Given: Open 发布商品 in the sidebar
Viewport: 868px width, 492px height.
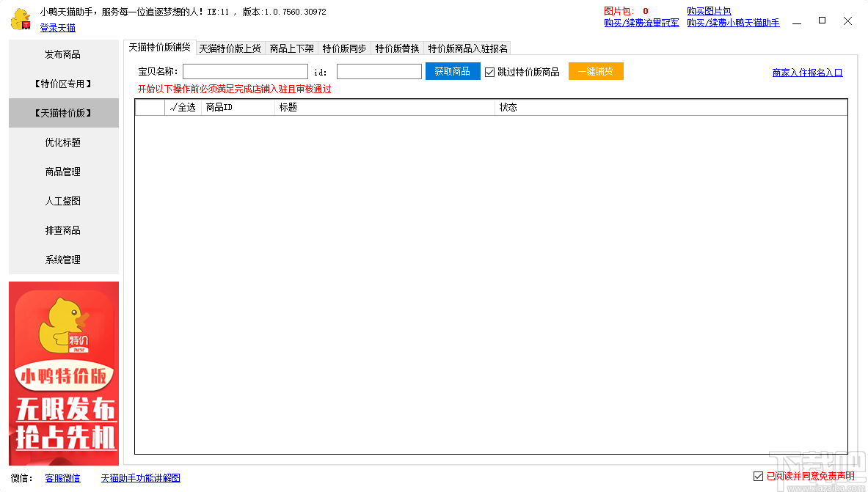Looking at the screenshot, I should tap(63, 54).
